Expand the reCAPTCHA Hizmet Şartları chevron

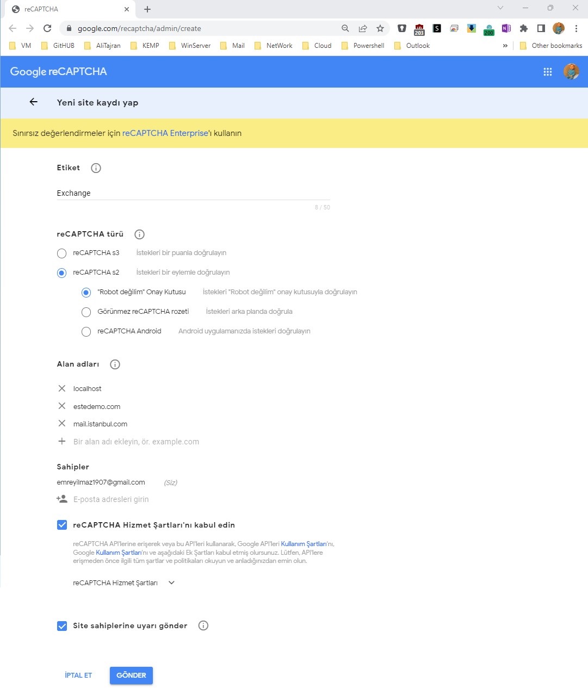click(171, 583)
